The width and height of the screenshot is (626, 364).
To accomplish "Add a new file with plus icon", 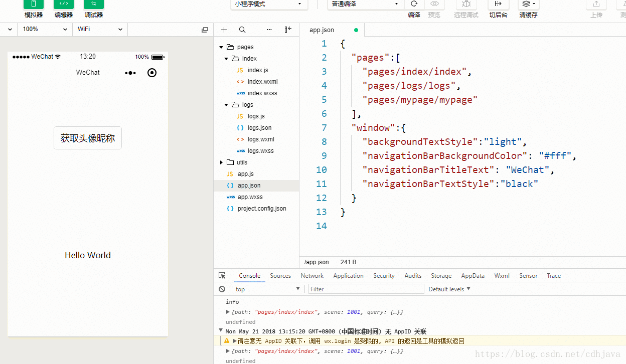I will pos(224,30).
